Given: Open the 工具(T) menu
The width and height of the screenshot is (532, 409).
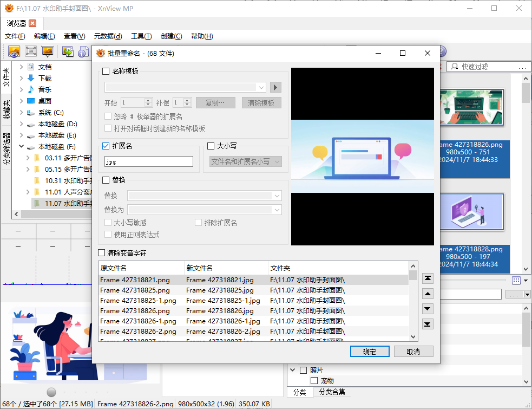Looking at the screenshot, I should 141,36.
